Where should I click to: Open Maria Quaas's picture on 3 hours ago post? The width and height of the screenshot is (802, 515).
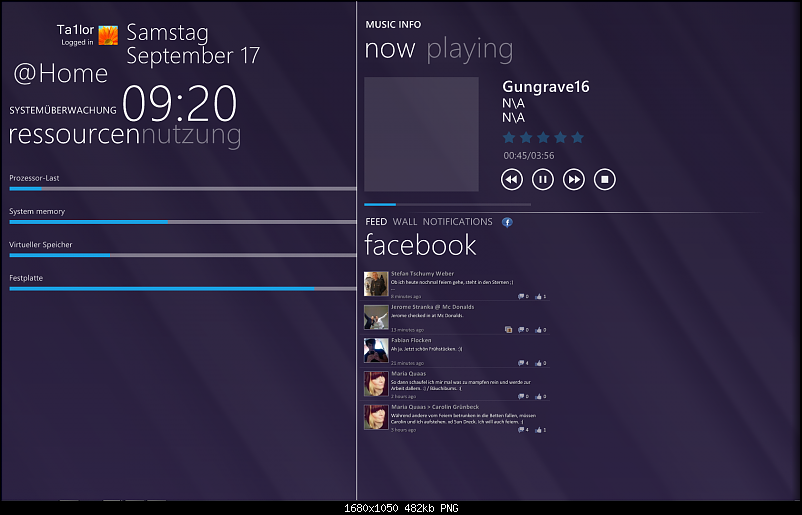point(376,417)
